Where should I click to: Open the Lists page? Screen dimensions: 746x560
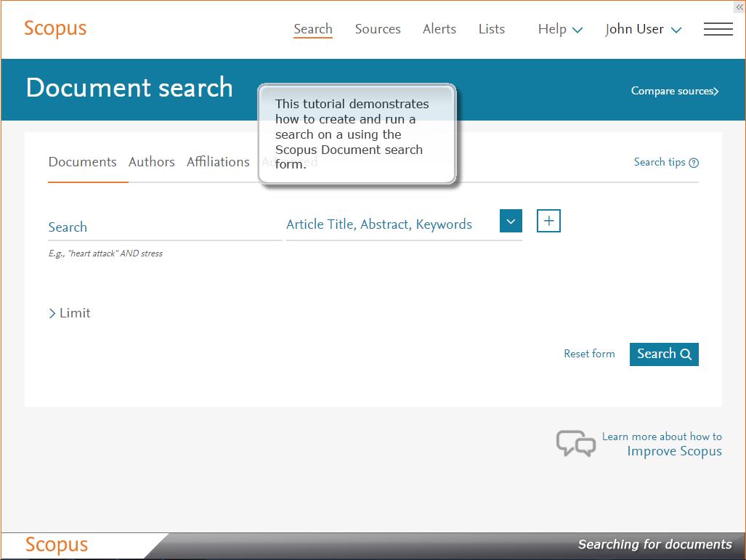coord(492,29)
